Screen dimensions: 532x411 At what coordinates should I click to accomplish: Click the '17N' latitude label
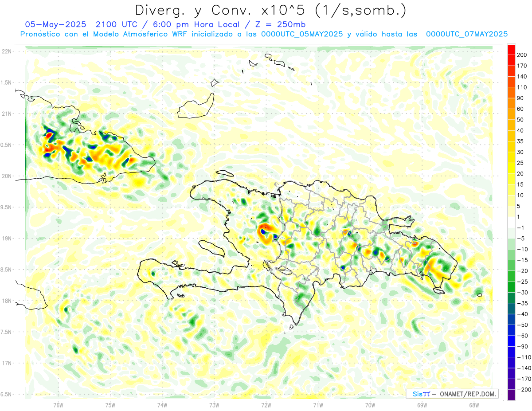pyautogui.click(x=6, y=363)
